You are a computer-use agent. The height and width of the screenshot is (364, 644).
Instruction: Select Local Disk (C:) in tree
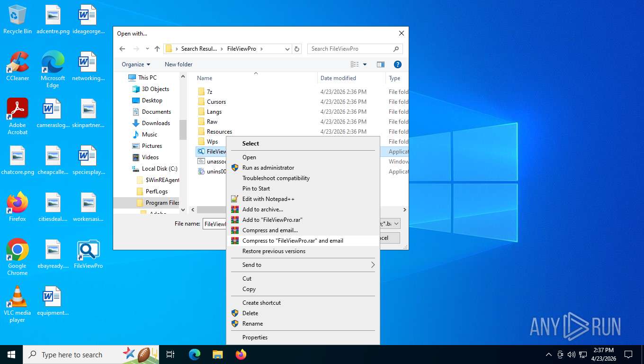pyautogui.click(x=154, y=169)
